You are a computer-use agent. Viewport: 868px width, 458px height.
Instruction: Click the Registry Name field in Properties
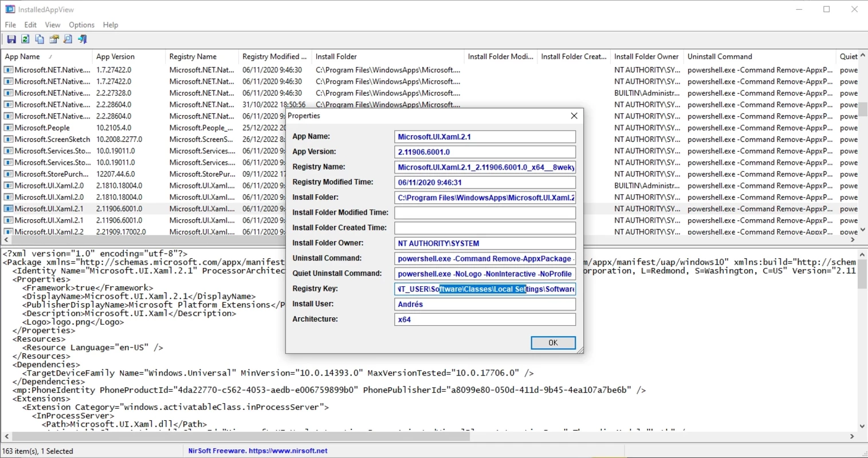(485, 167)
